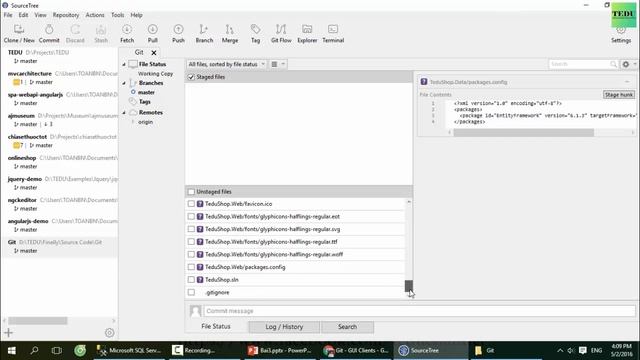
Task: Click the unstaged files vertical scrollbar thumb
Action: [x=409, y=285]
